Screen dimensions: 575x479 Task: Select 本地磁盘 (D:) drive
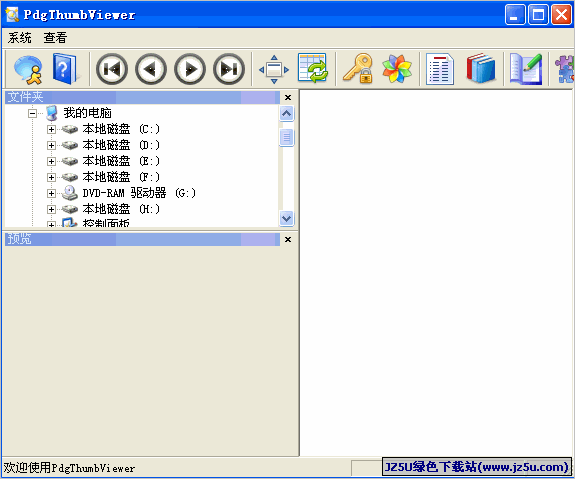tap(121, 145)
